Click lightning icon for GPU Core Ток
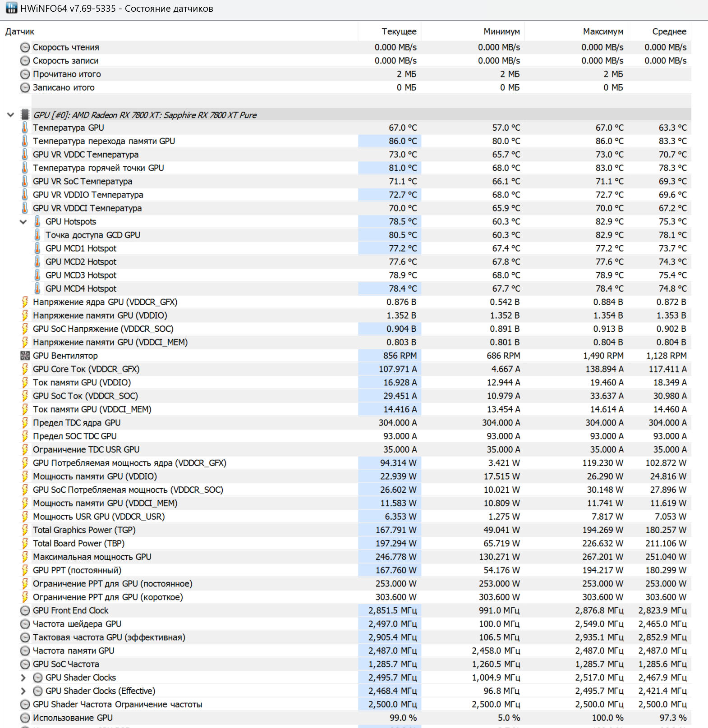 click(x=25, y=369)
